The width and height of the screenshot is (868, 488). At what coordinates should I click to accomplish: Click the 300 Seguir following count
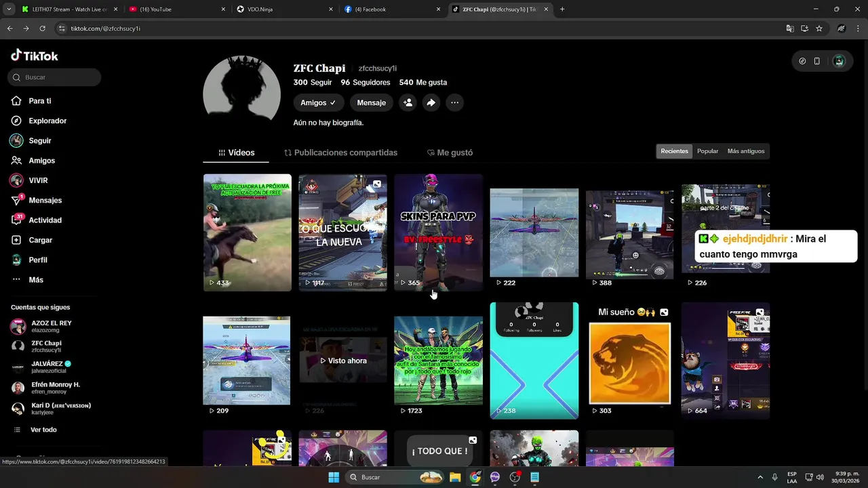[x=313, y=82]
